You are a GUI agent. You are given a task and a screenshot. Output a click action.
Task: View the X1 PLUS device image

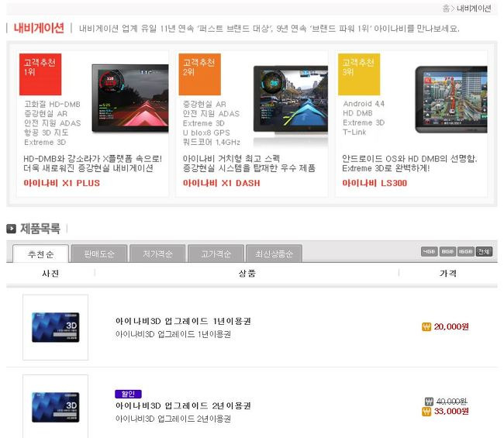coord(129,98)
